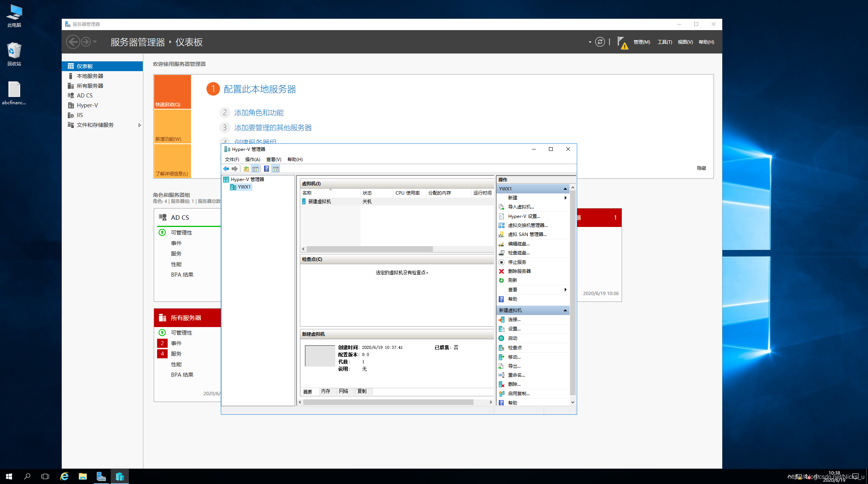Open the 操作(A) menu in Hyper-V Manager

252,160
